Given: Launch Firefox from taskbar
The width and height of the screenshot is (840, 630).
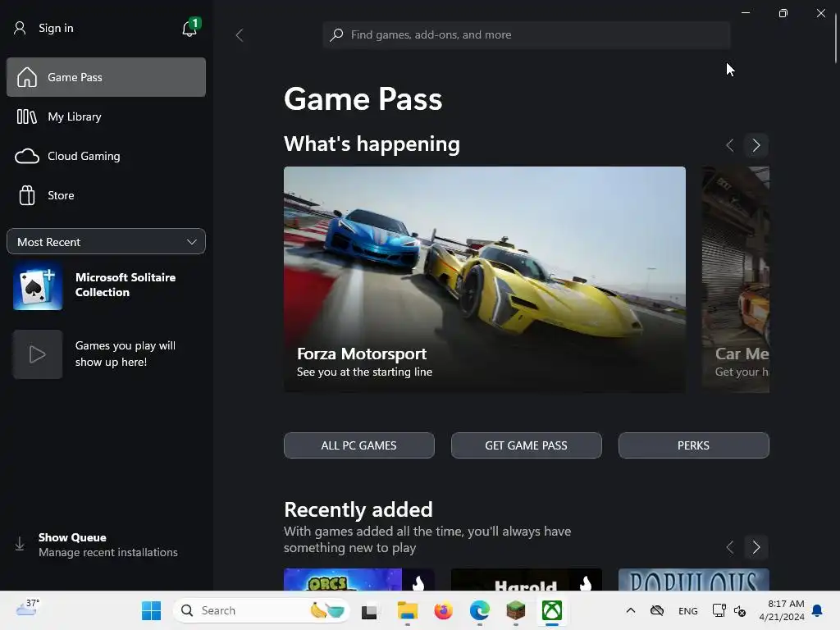Looking at the screenshot, I should (443, 610).
